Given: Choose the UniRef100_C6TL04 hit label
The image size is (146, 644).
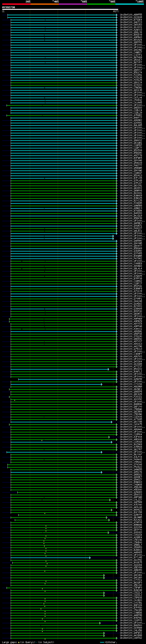Looking at the screenshot, I should (131, 98).
